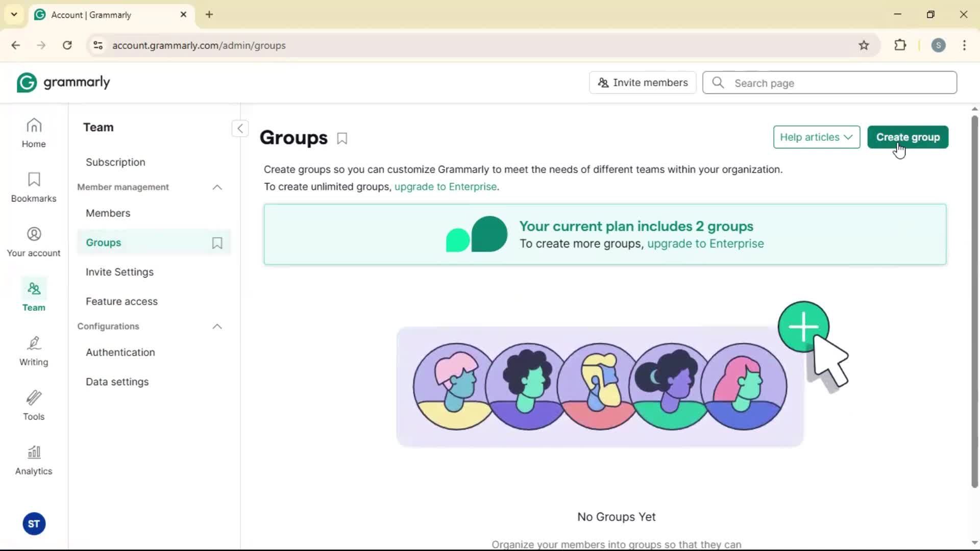980x551 pixels.
Task: Collapse the Configurations section
Action: 217,327
